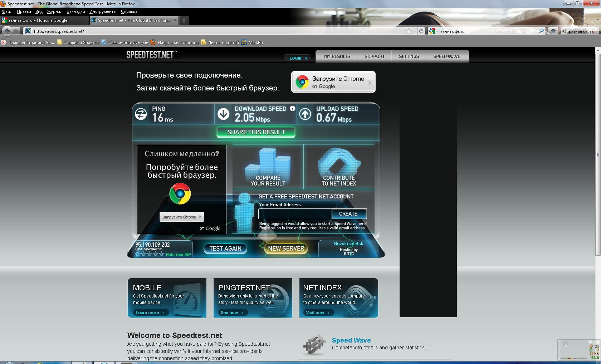601x364 pixels.
Task: Open the Закладки menu
Action: 76,11
